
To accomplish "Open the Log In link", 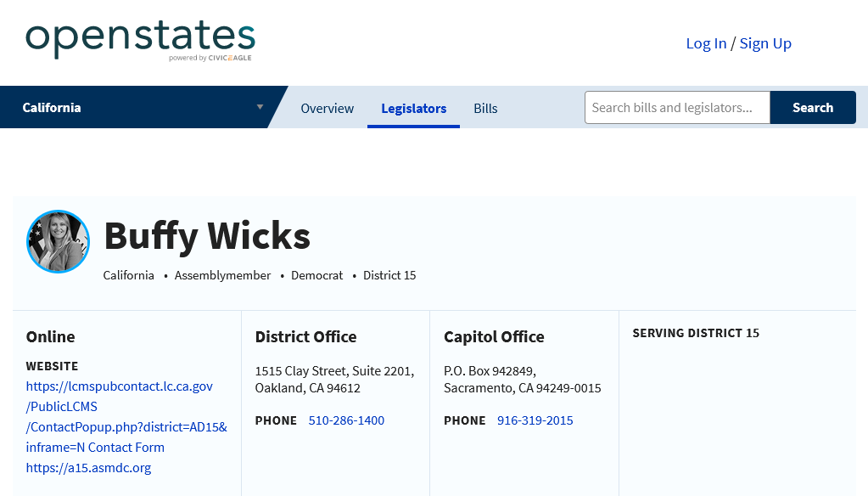I will pos(706,43).
